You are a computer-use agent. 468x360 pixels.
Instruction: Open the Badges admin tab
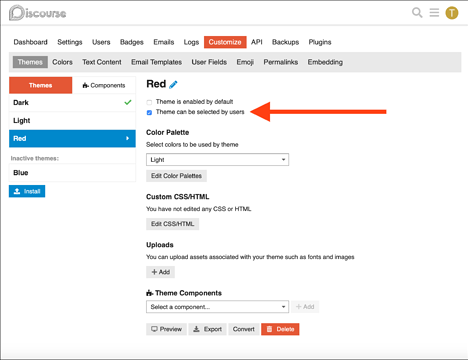[x=132, y=42]
